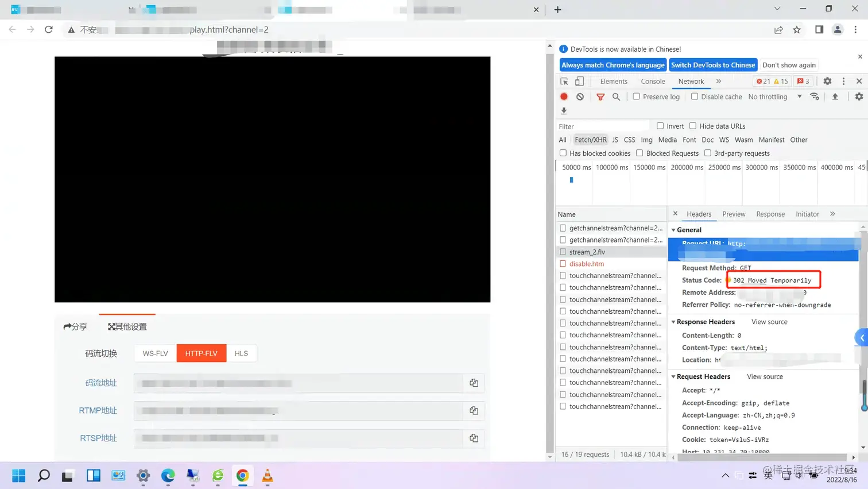868x489 pixels.
Task: Open the browser tab search chevron
Action: point(777,9)
